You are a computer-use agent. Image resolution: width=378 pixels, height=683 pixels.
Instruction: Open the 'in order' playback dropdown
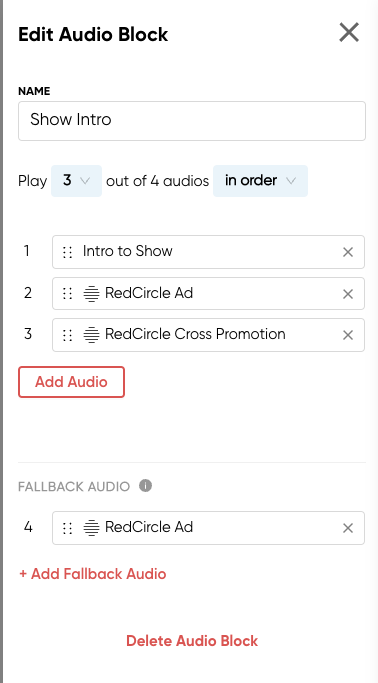260,181
